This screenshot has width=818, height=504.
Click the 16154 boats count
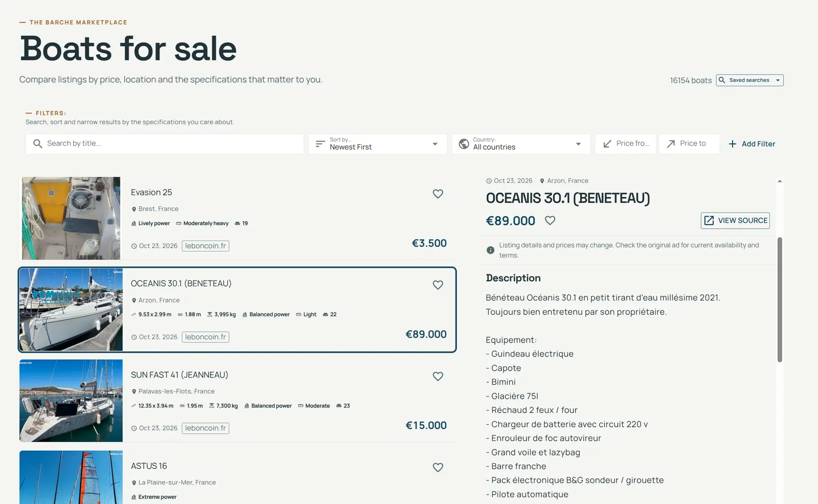click(x=691, y=80)
